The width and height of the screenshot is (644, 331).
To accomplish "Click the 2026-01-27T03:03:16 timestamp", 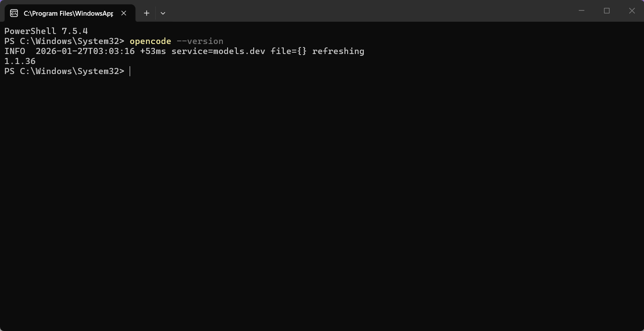I will 85,51.
